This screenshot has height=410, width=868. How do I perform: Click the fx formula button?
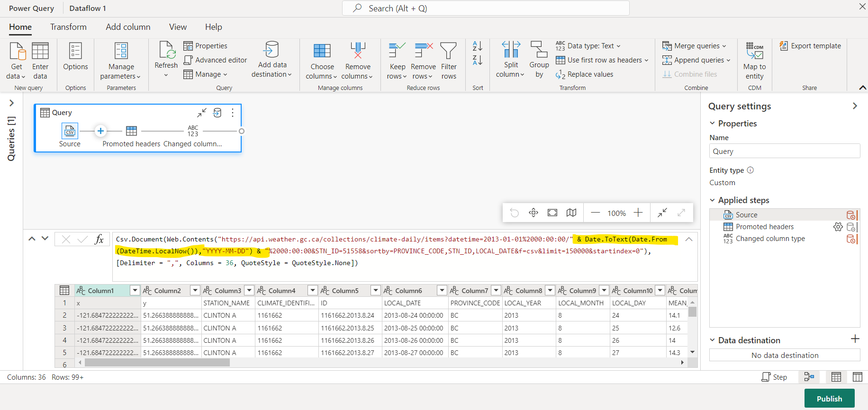[x=99, y=239]
